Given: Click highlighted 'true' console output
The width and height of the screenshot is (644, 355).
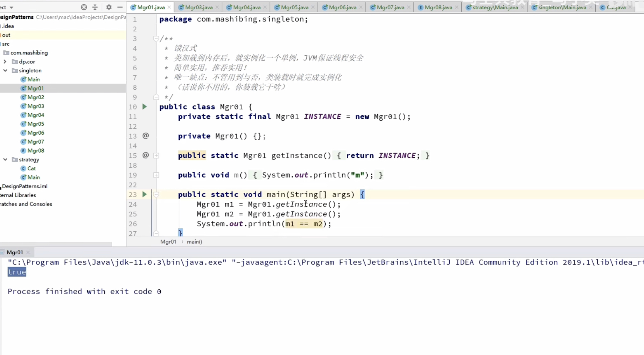Looking at the screenshot, I should (x=17, y=272).
